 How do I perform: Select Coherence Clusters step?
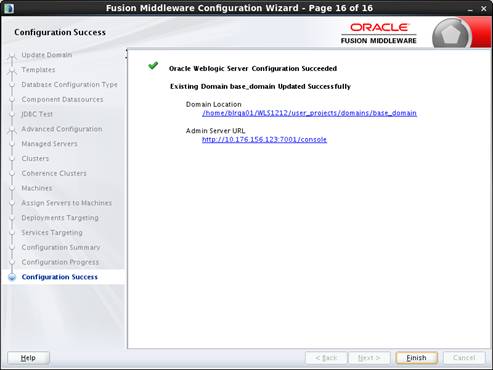coord(54,173)
